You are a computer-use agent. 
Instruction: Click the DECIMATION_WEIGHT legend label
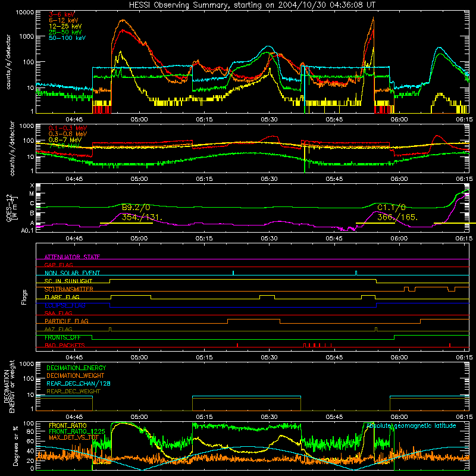[76, 376]
